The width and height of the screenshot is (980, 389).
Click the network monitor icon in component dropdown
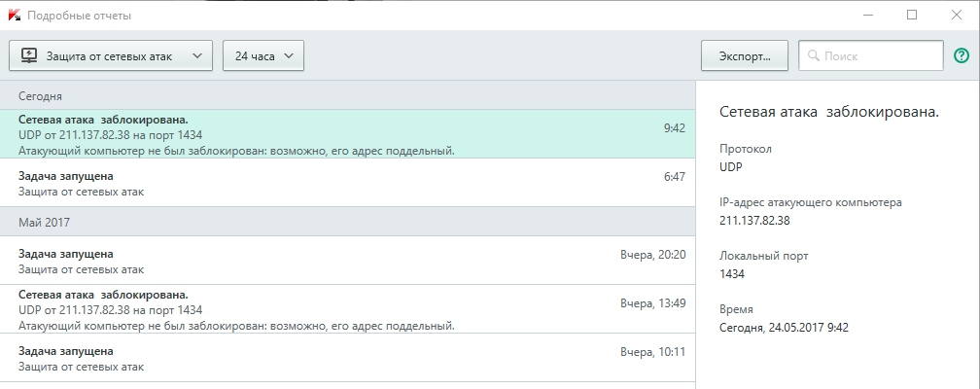(x=29, y=56)
